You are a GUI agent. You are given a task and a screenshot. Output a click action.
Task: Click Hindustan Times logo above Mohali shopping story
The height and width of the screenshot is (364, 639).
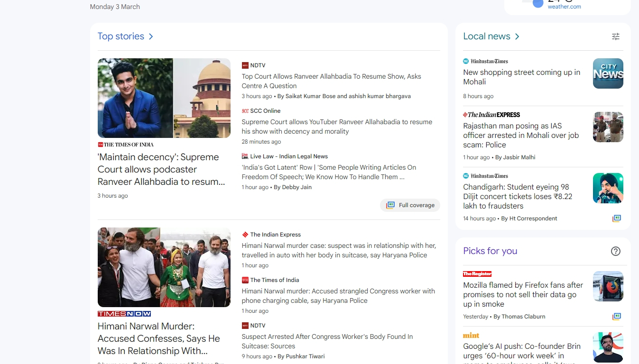coord(486,61)
